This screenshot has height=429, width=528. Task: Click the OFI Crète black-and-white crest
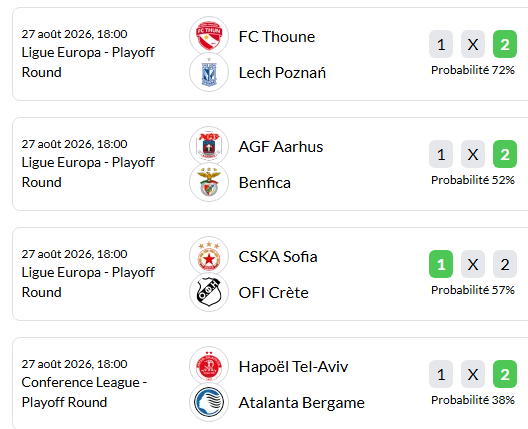209,292
